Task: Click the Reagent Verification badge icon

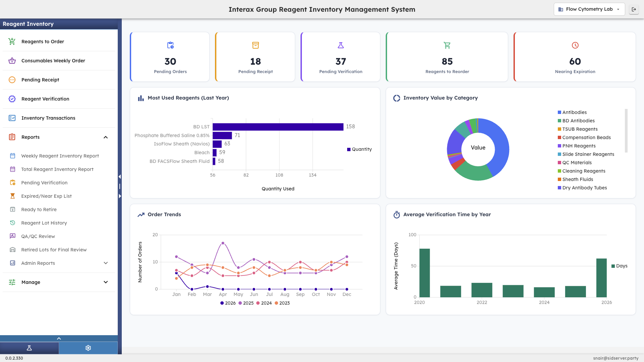Action: click(12, 99)
